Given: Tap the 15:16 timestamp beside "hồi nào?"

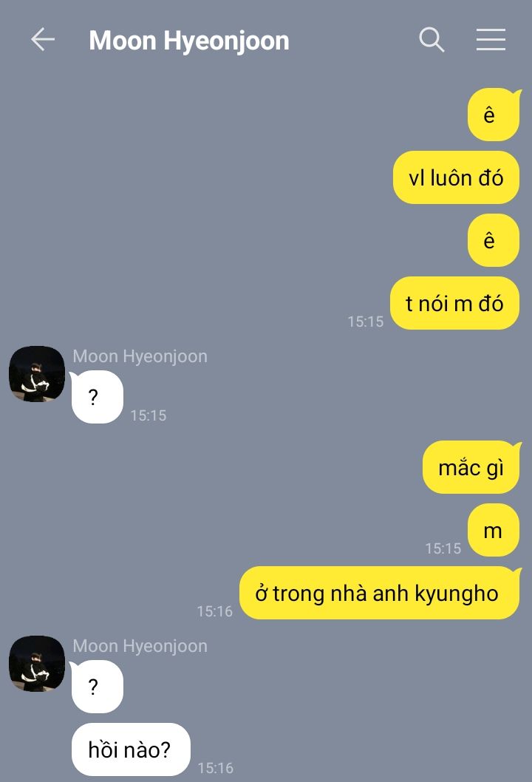Looking at the screenshot, I should pos(216,767).
